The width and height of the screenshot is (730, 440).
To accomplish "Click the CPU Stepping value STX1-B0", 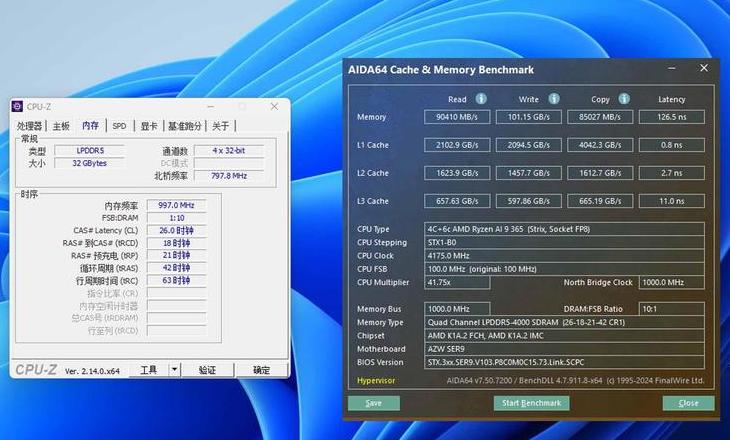I will (x=564, y=243).
